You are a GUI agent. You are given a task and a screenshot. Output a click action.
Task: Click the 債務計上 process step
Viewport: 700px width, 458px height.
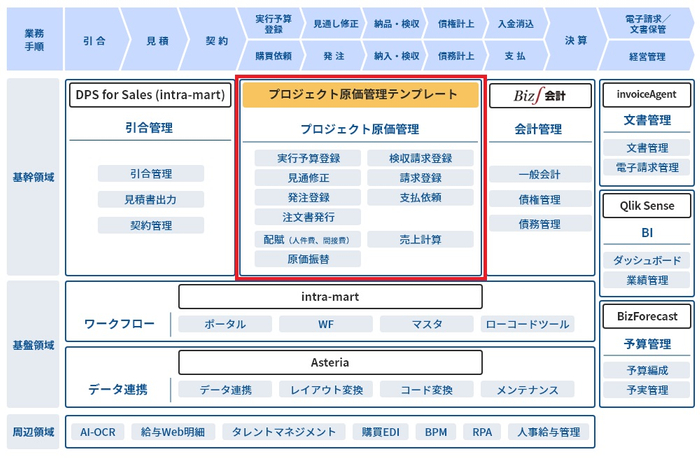click(456, 56)
